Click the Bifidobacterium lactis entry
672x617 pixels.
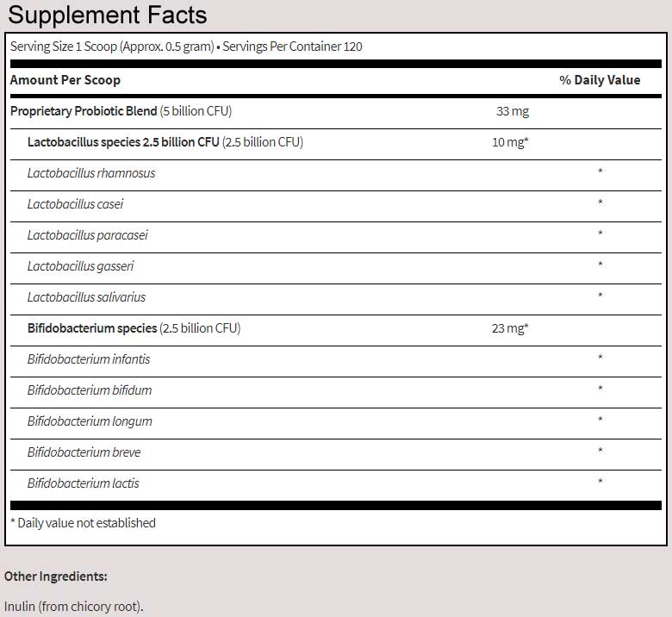click(84, 483)
